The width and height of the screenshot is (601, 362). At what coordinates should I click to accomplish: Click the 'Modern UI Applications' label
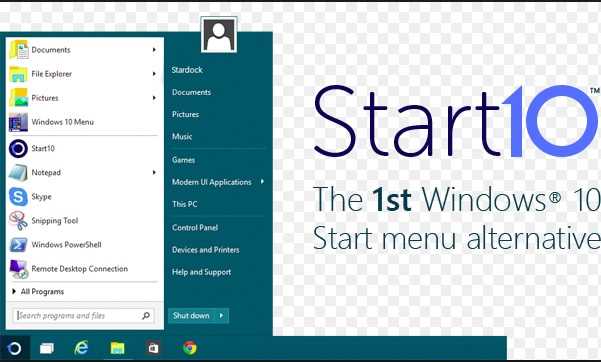(212, 182)
